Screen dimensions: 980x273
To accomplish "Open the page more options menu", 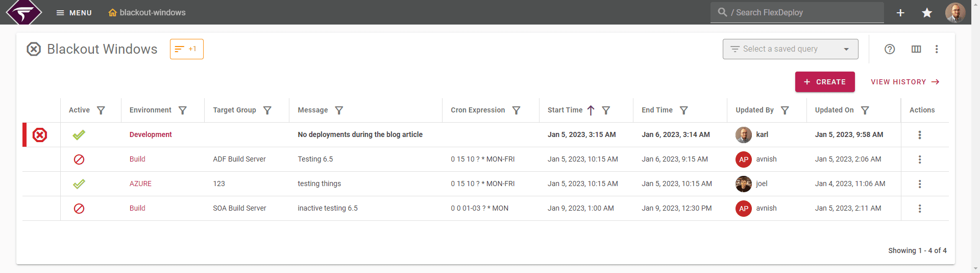I will 937,49.
